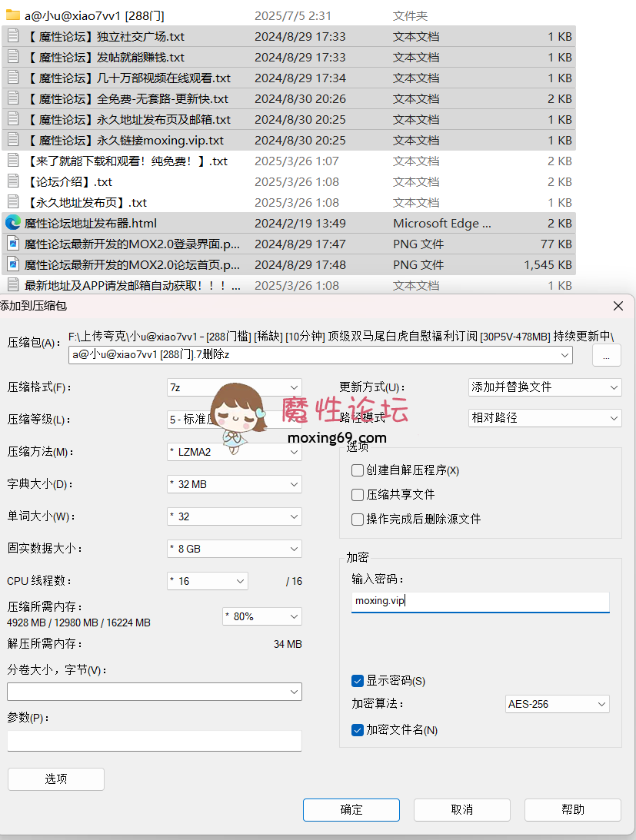Click the file icon for 全免费-无套路-更新快.txt
Screen dimensions: 636x840
pos(13,98)
